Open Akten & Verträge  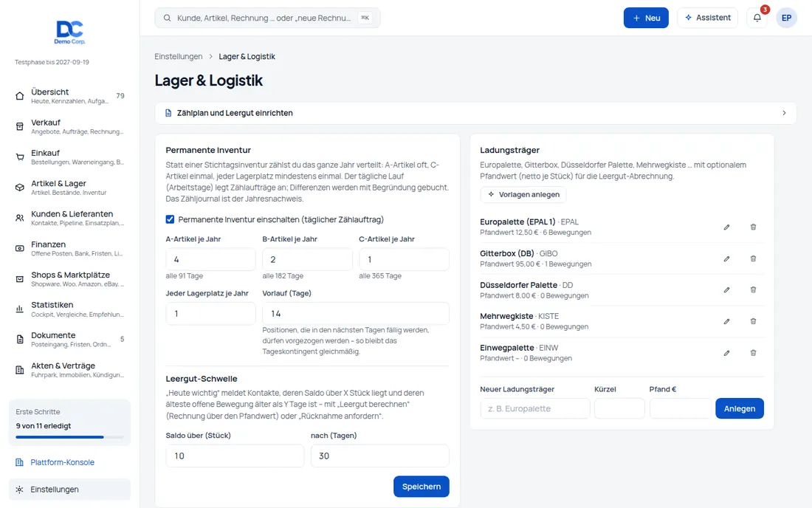tap(70, 370)
